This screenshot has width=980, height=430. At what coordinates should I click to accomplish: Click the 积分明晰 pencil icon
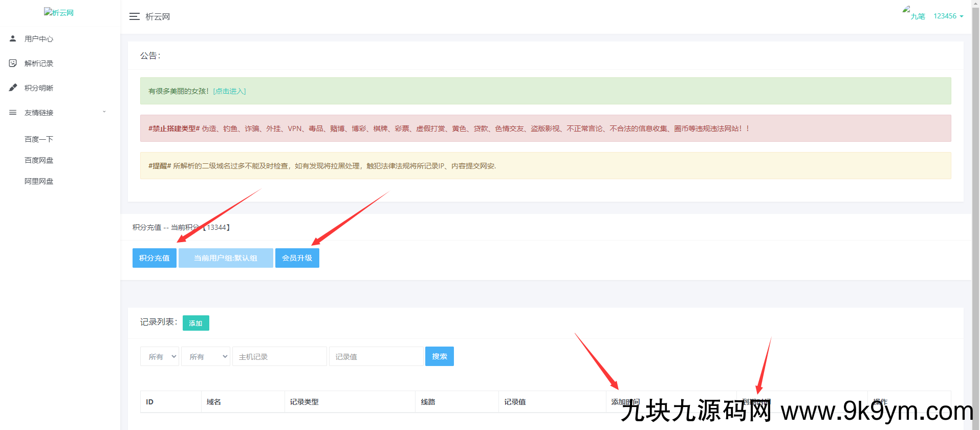click(13, 88)
